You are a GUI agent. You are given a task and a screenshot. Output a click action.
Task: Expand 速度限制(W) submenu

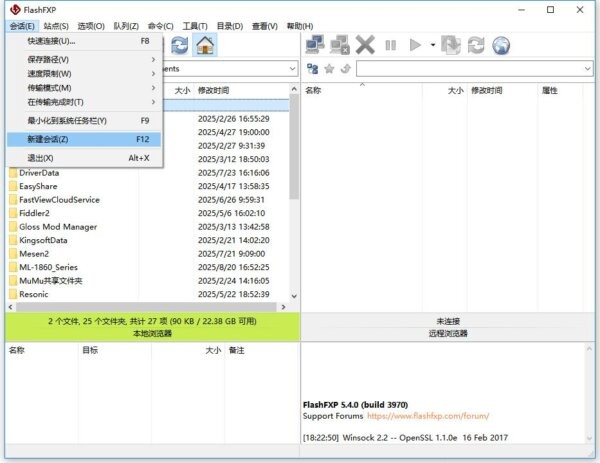coord(83,73)
